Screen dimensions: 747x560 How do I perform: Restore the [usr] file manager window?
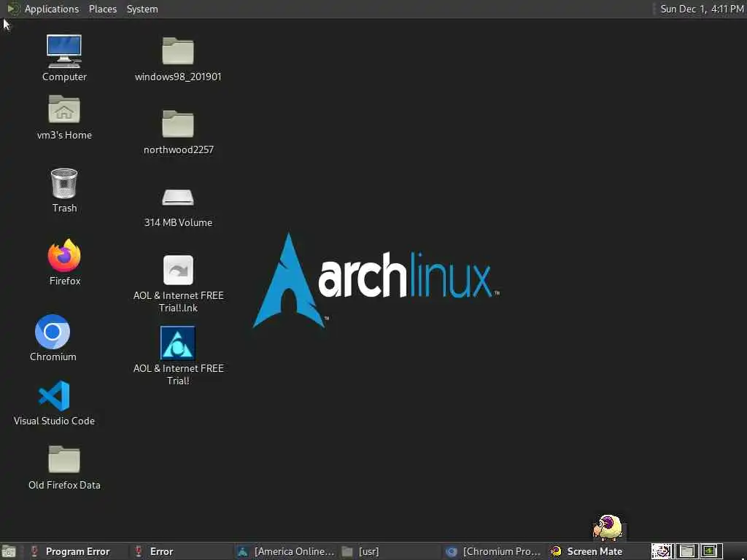coord(391,551)
